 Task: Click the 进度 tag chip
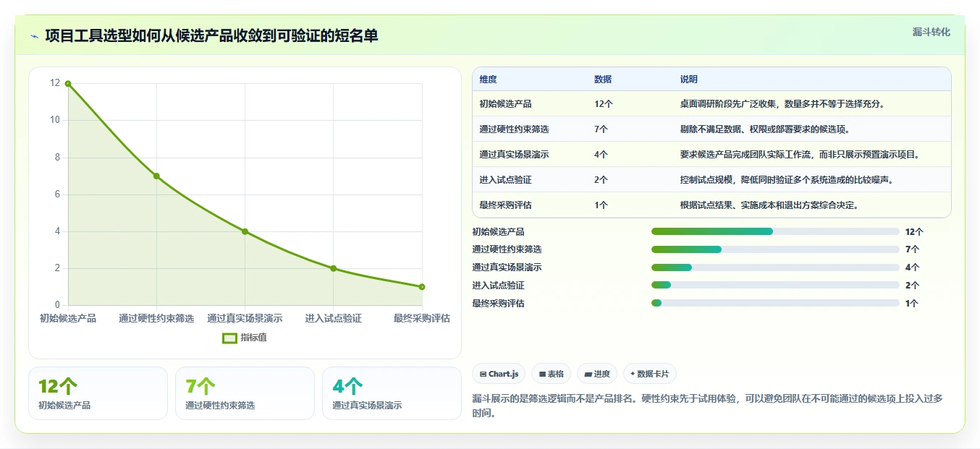point(597,374)
